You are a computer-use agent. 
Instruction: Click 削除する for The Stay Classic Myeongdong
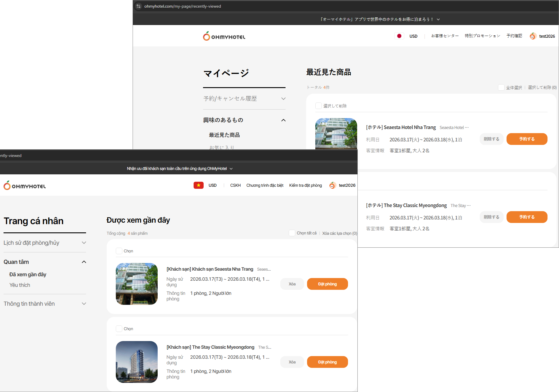pyautogui.click(x=492, y=217)
